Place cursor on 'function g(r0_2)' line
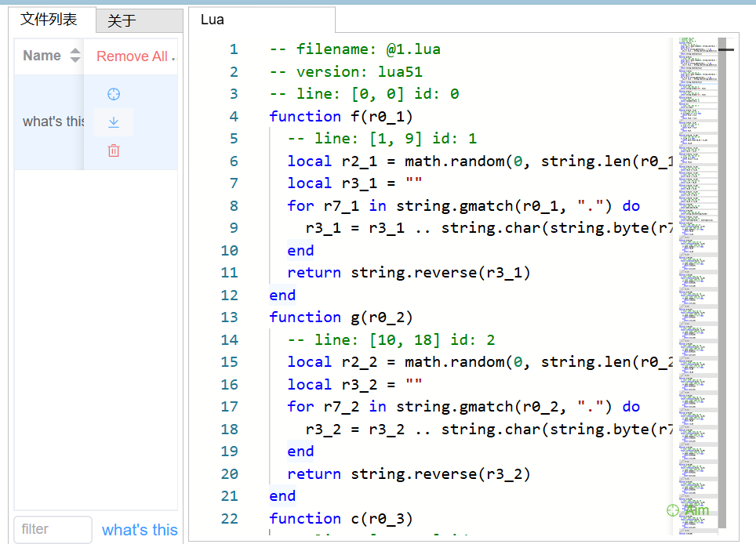756x544 pixels. (341, 317)
